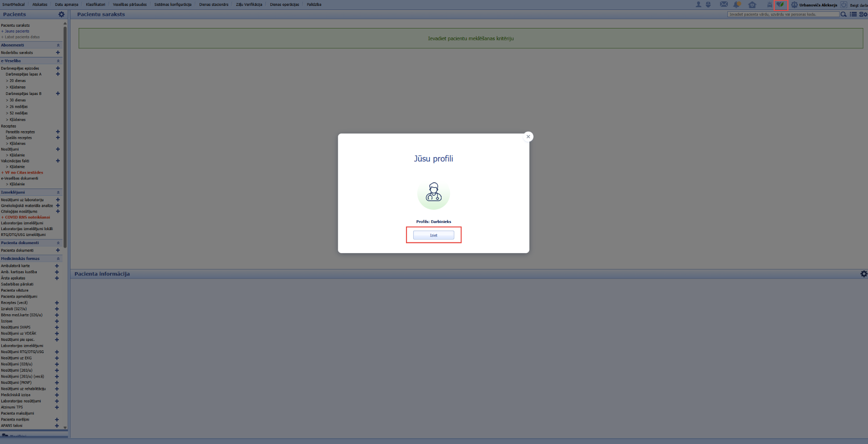Screen dimensions: 868x444
Task: Open the Klasifikatori menu
Action: (95, 5)
